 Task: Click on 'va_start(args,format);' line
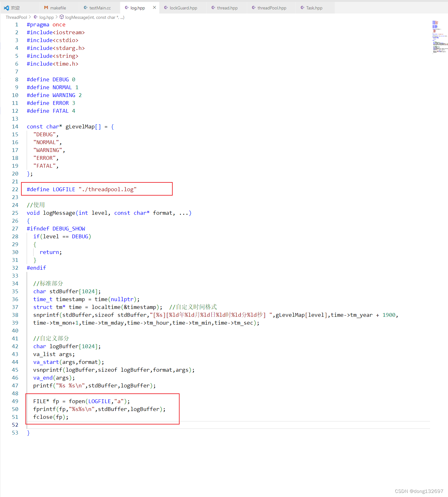[x=69, y=362]
